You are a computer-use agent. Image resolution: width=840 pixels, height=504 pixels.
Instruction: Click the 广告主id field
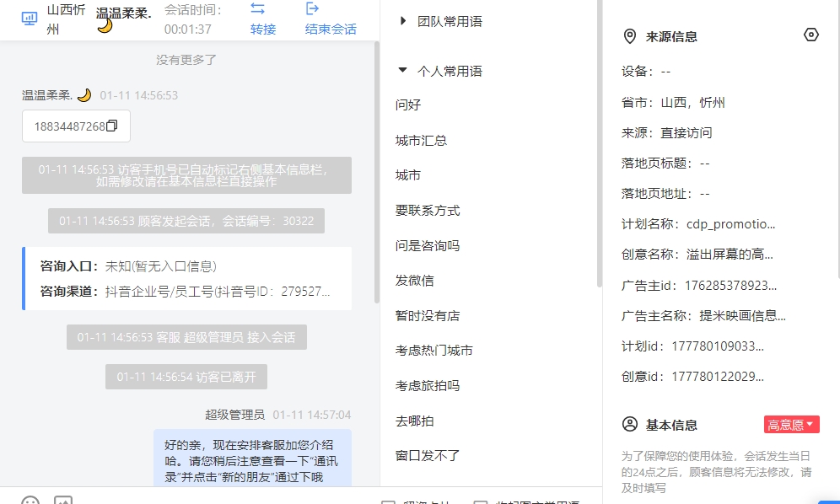699,286
